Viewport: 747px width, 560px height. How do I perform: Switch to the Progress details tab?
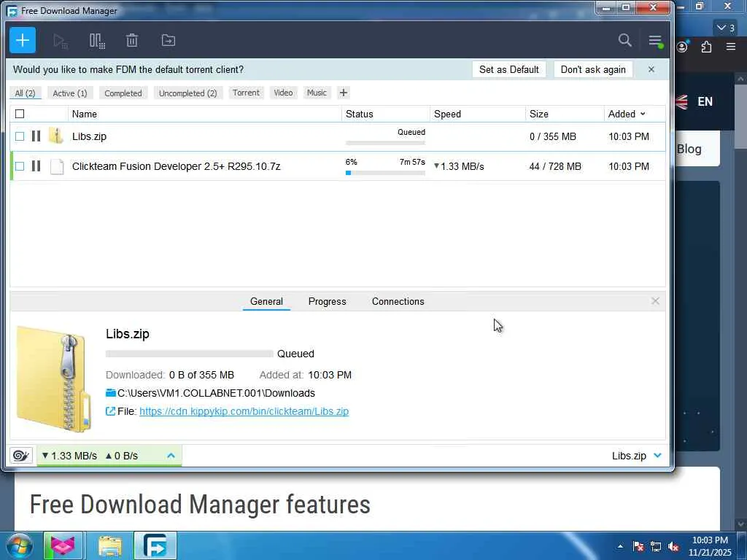click(328, 301)
